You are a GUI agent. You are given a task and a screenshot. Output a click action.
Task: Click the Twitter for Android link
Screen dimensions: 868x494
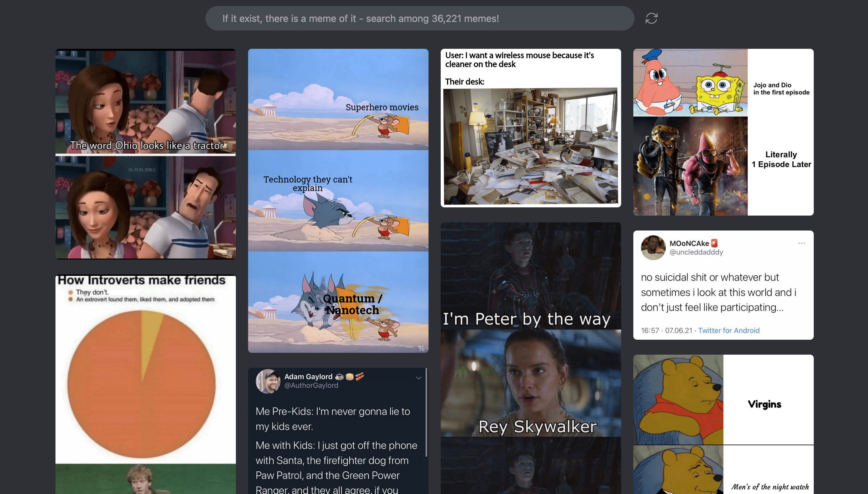coord(729,331)
